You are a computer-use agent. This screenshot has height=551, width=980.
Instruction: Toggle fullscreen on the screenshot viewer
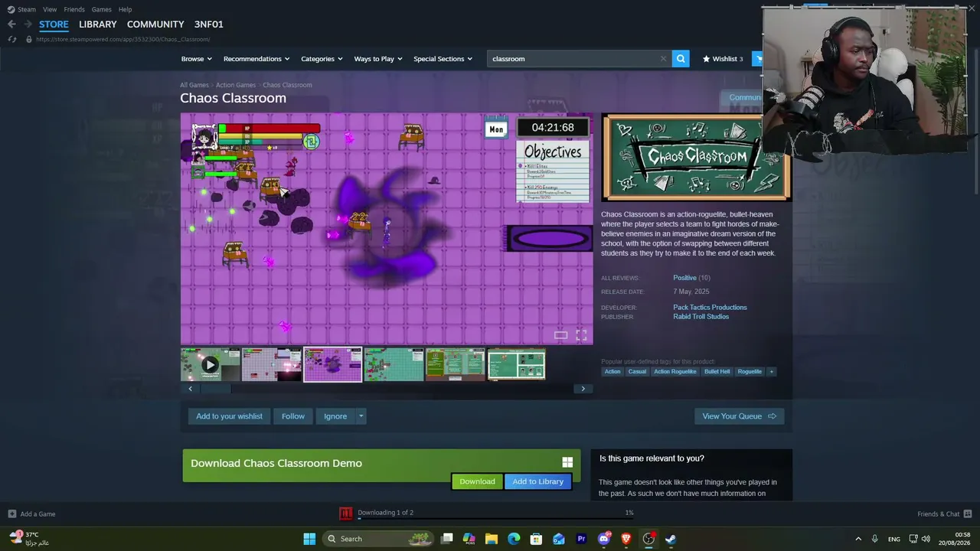tap(581, 335)
